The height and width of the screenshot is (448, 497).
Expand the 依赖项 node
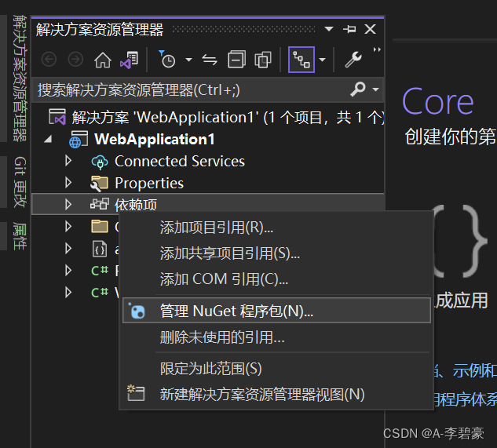(68, 205)
